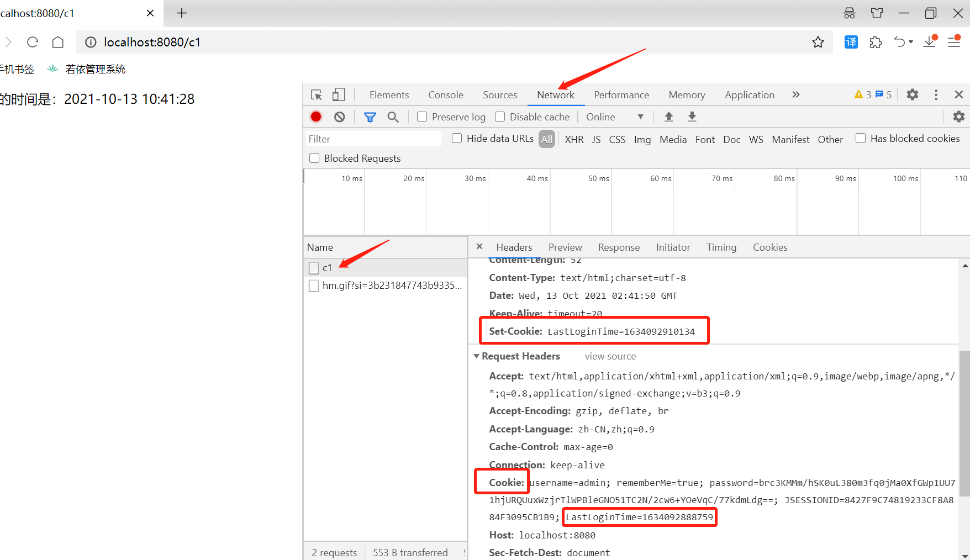
Task: Check Has blocked cookies filter
Action: pyautogui.click(x=861, y=138)
